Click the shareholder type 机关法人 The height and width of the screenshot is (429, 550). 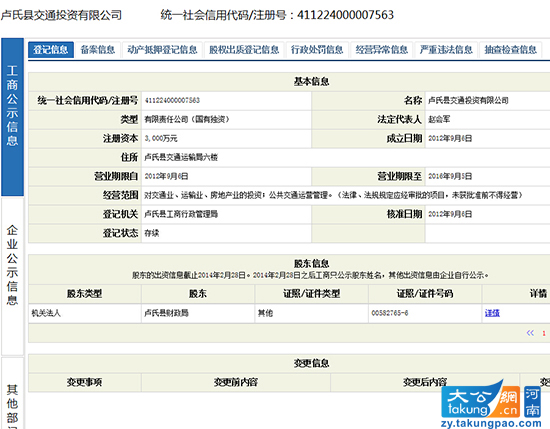pyautogui.click(x=46, y=313)
